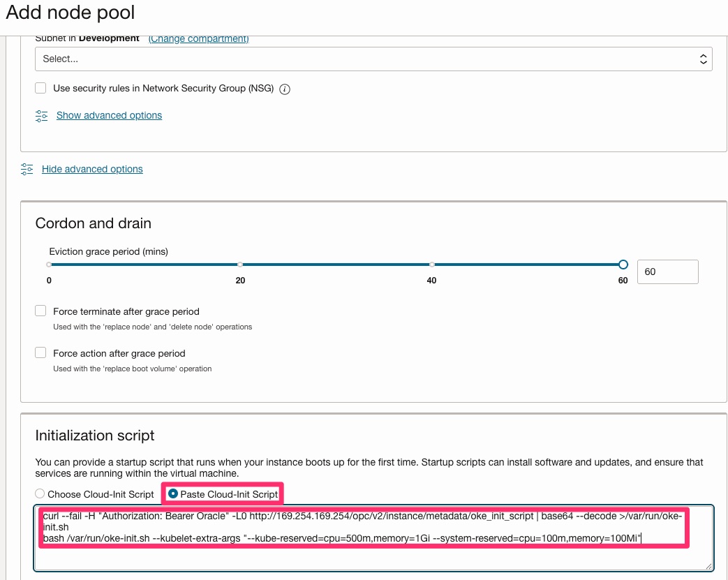The height and width of the screenshot is (580, 728).
Task: Check Use security rules in Network Security Group
Action: pyautogui.click(x=40, y=88)
